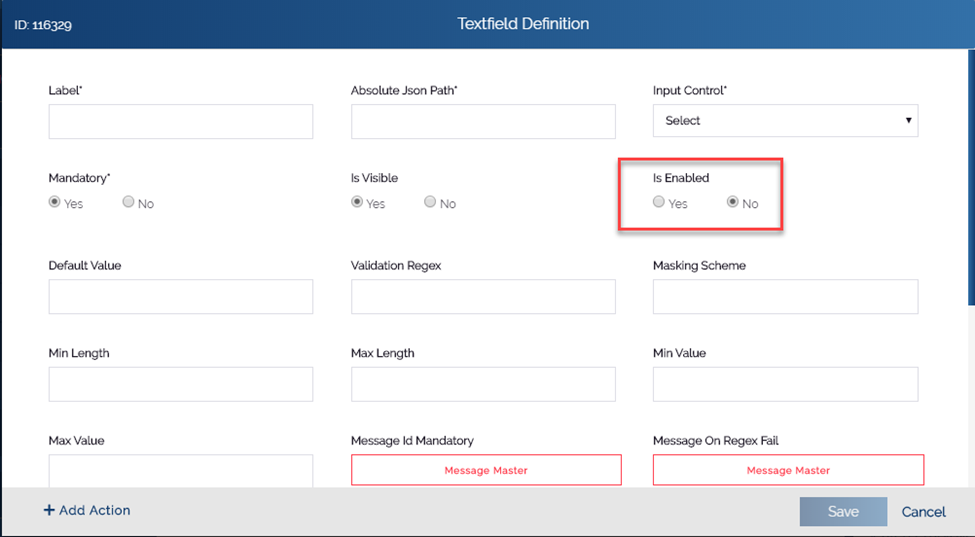Select Yes for Mandatory
This screenshot has height=537, width=975.
(x=54, y=202)
